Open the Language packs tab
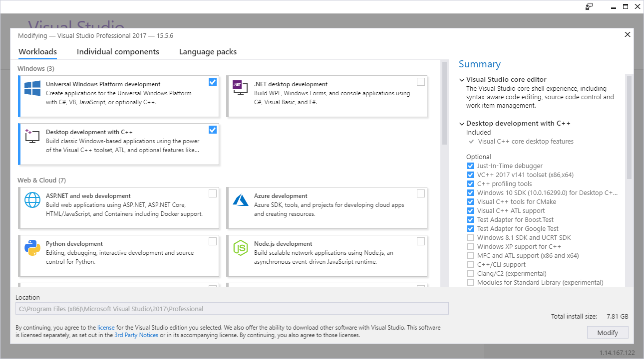Image resolution: width=644 pixels, height=359 pixels. click(x=208, y=52)
